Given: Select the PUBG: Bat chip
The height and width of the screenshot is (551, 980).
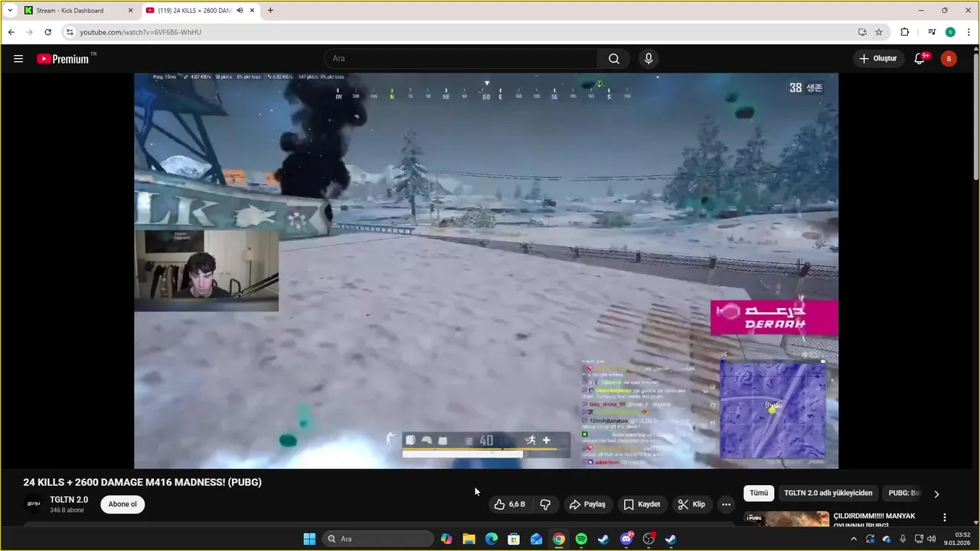Looking at the screenshot, I should (903, 494).
